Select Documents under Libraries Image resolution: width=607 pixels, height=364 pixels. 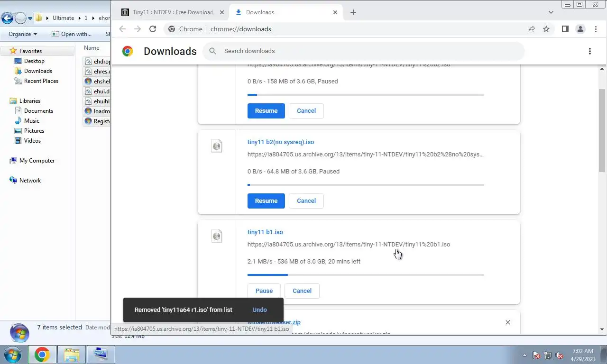(x=38, y=111)
